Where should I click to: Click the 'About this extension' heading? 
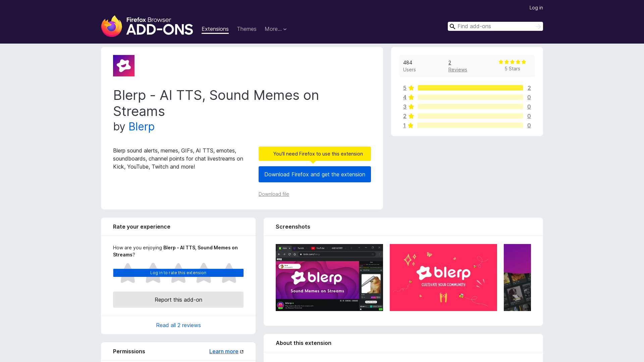pos(304,343)
